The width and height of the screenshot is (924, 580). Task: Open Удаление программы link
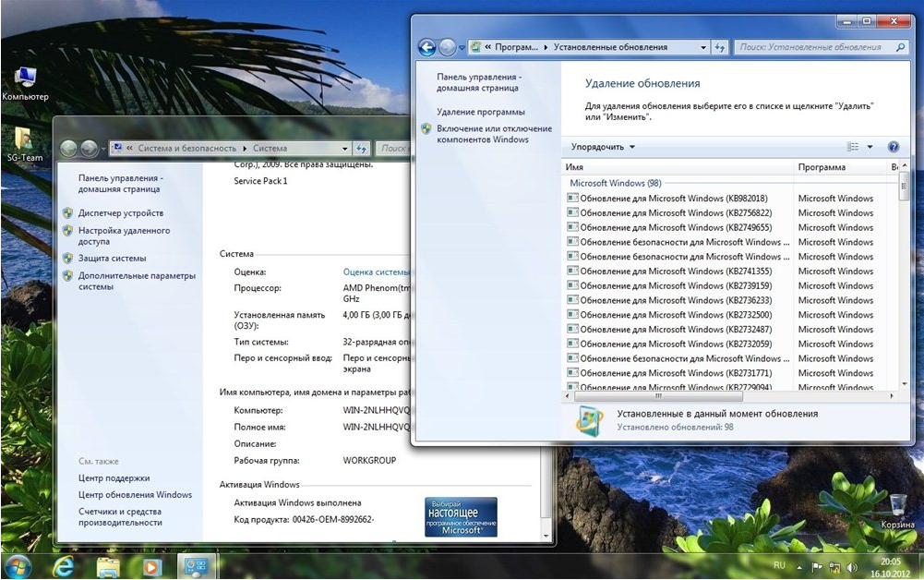point(480,112)
